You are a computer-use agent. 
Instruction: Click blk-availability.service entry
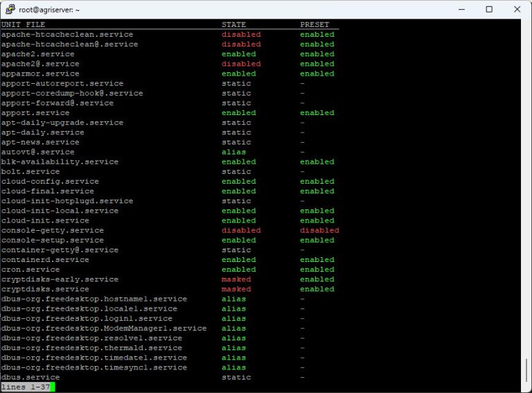(60, 162)
